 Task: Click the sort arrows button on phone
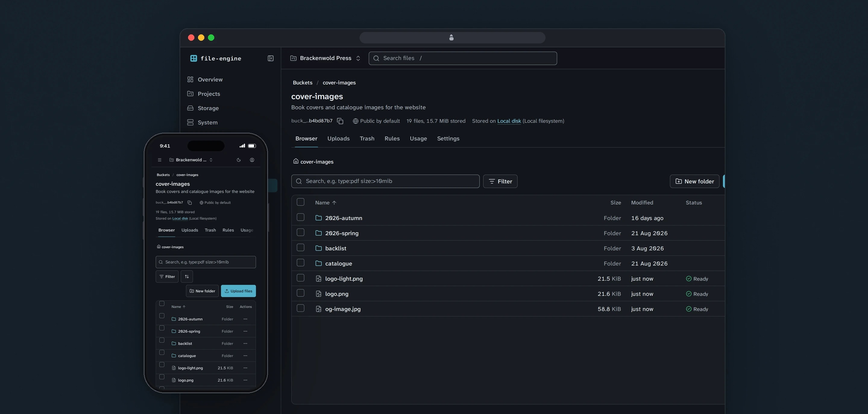(x=187, y=277)
